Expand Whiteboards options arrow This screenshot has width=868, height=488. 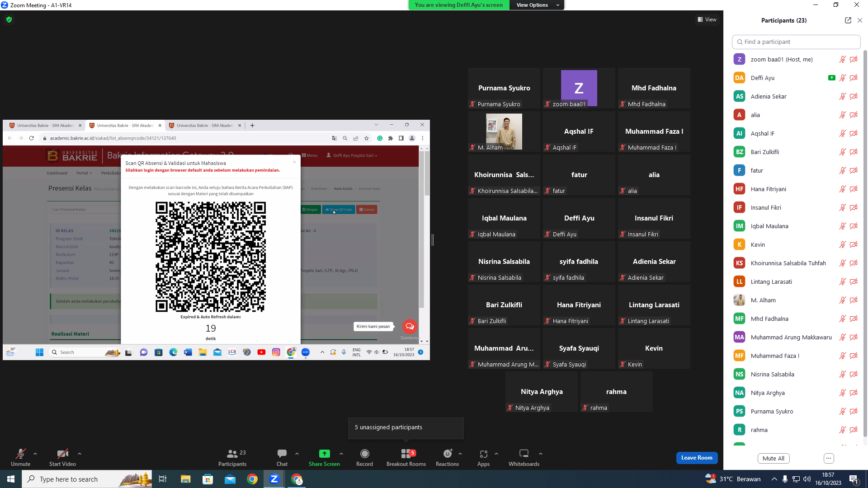click(x=541, y=454)
